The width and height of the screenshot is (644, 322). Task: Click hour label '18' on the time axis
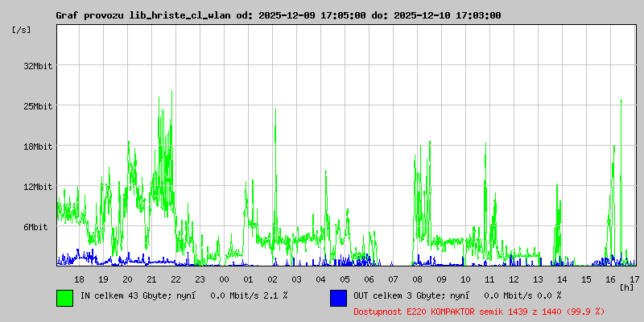79,279
